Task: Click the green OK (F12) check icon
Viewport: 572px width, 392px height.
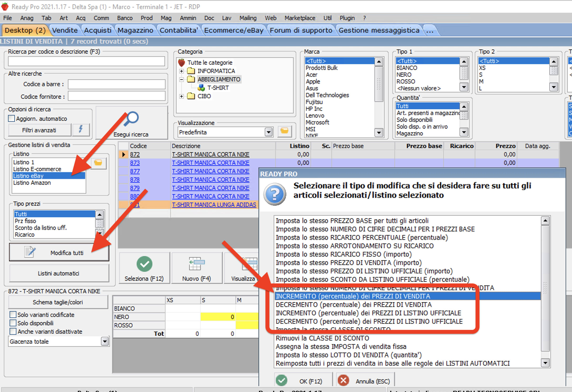Action: coord(282,380)
